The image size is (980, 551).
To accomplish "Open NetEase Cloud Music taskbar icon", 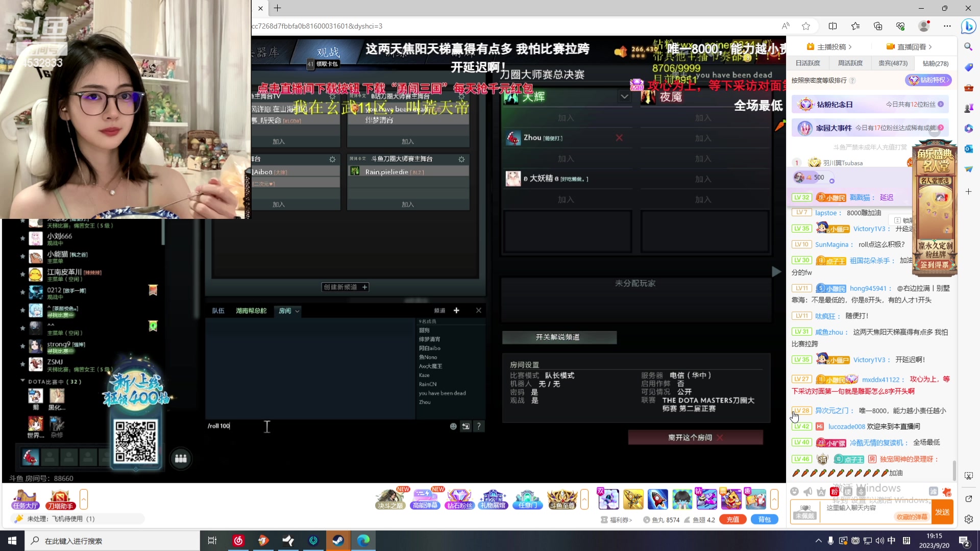I will point(238,541).
